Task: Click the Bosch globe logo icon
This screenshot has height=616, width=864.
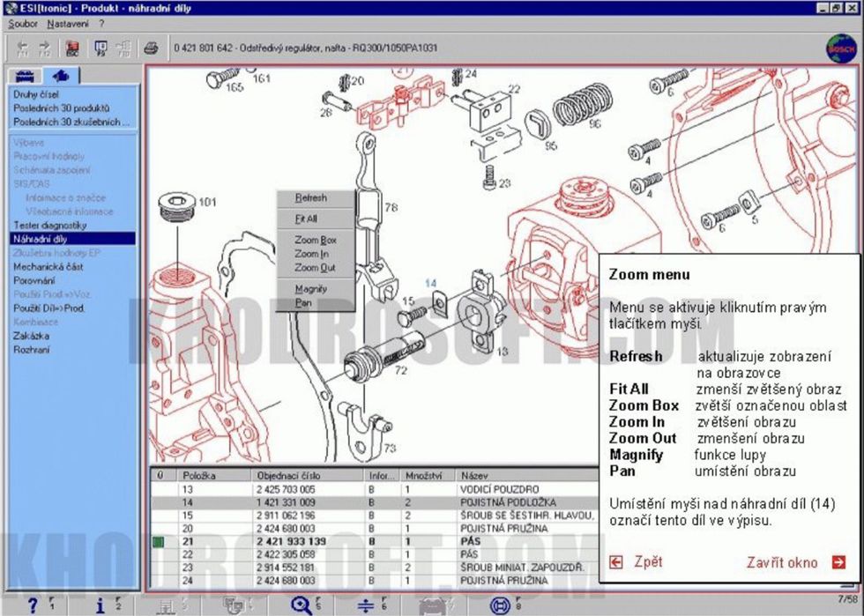Action: [841, 48]
